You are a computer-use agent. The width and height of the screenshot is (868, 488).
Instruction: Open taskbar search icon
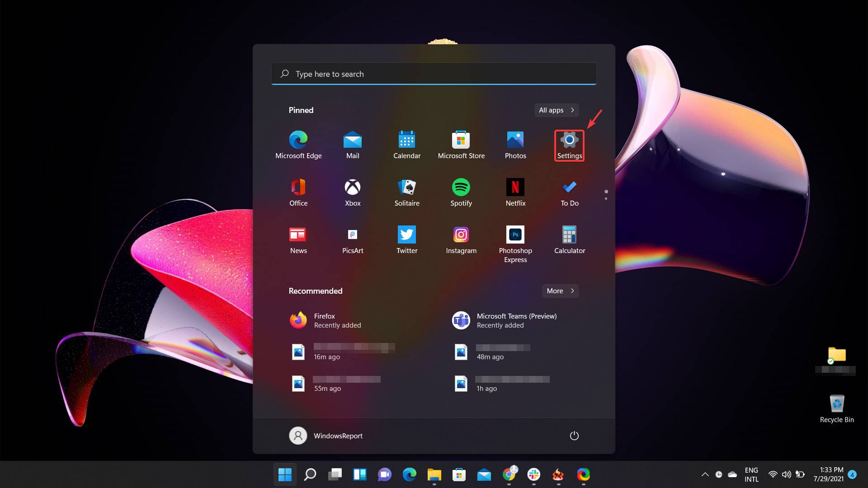[x=310, y=474]
